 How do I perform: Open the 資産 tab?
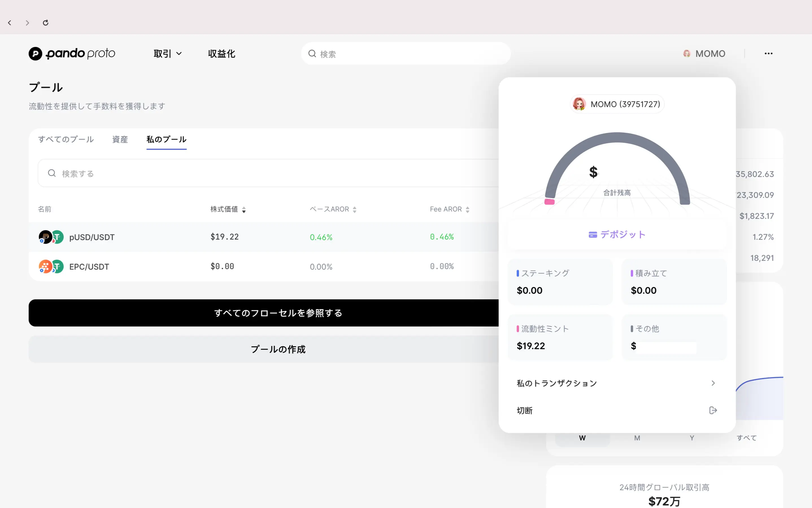pos(120,139)
